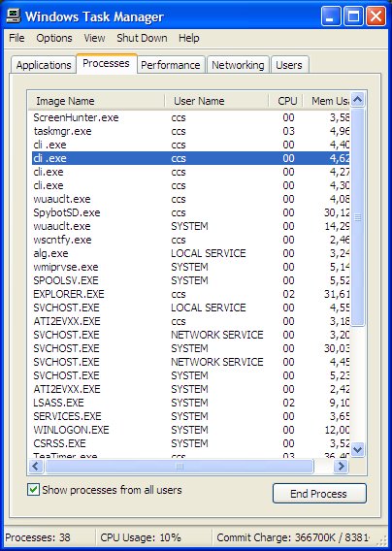Open the Options menu
This screenshot has width=392, height=551.
tap(54, 38)
